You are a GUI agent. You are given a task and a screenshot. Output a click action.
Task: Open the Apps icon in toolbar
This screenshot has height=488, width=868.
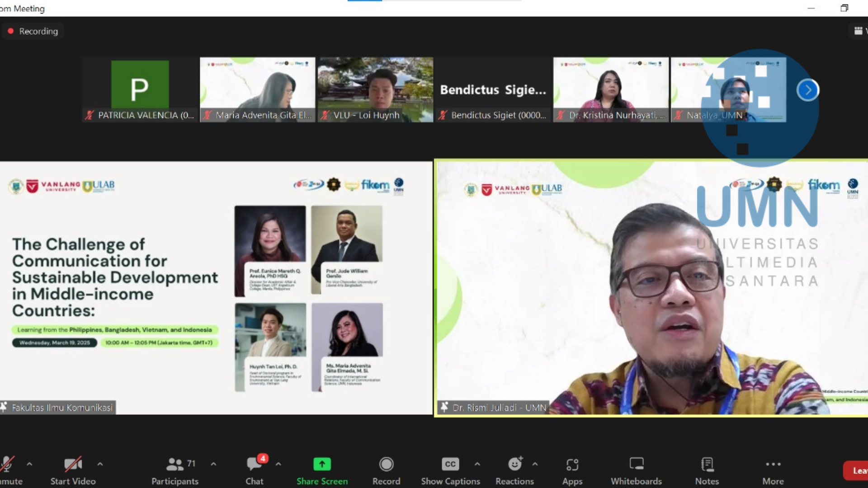click(x=572, y=465)
